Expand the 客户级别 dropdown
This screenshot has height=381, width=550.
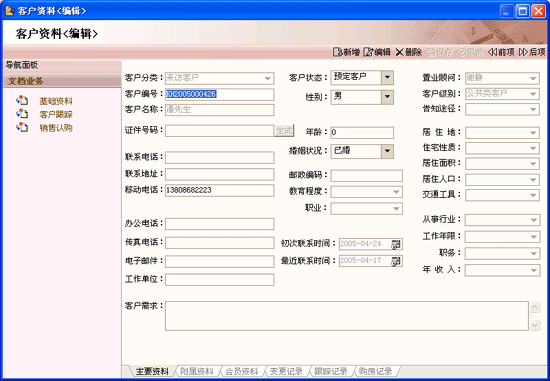pos(534,94)
